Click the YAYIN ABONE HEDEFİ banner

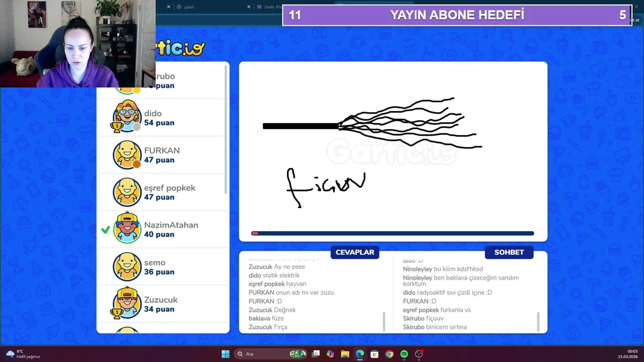(x=457, y=15)
